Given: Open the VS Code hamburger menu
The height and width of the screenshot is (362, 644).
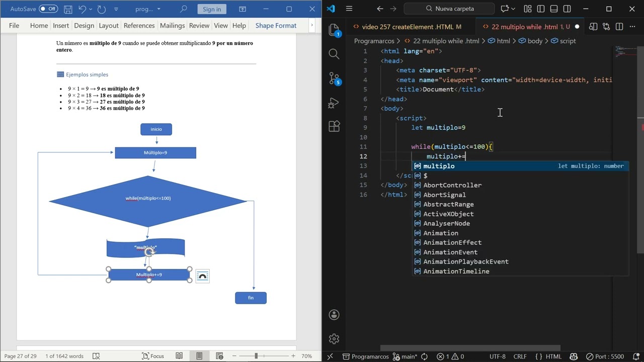Looking at the screenshot, I should (349, 9).
